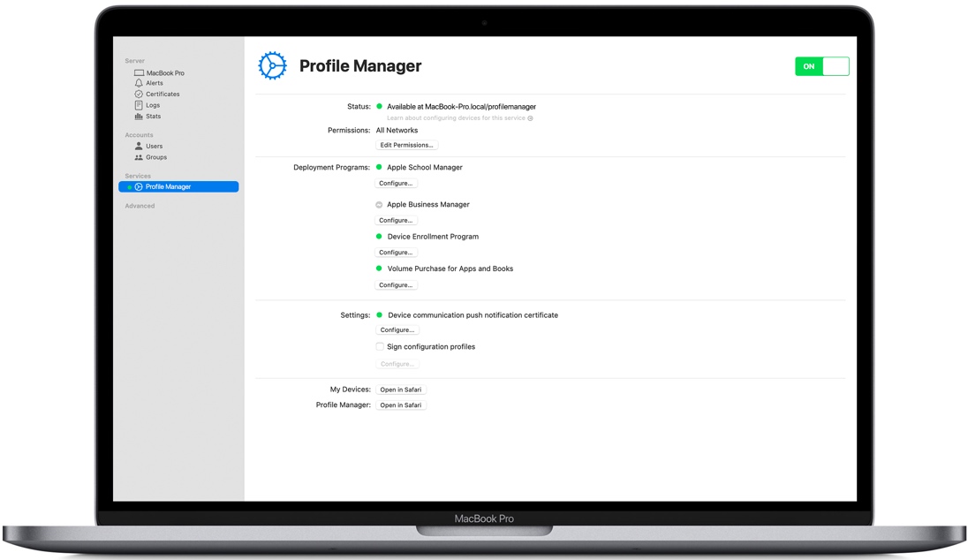This screenshot has height=560, width=968.
Task: Open the Certificates panel
Action: tap(162, 94)
